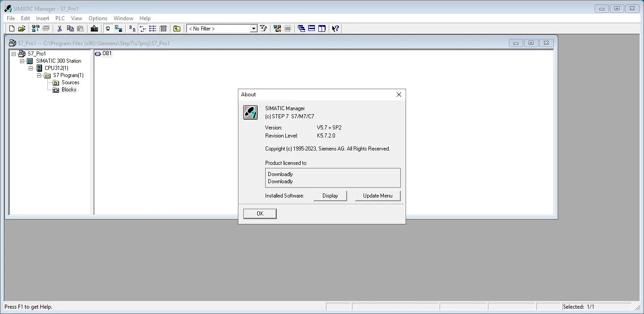Click the Open project folder icon
This screenshot has height=314, width=644.
pos(21,29)
